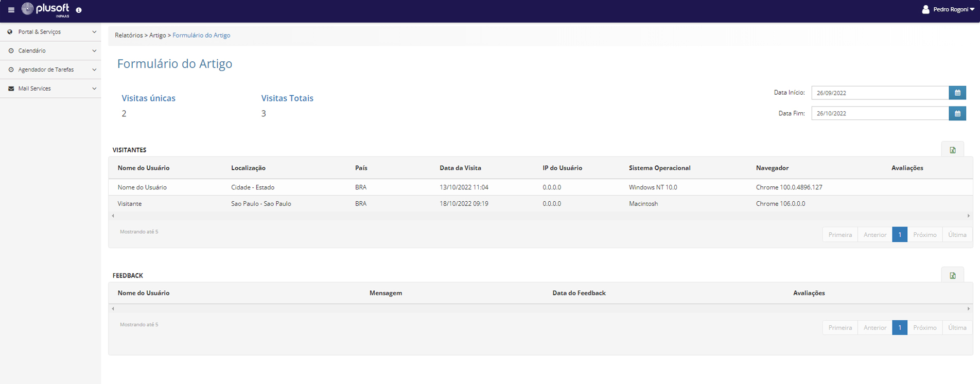This screenshot has width=980, height=384.
Task: Sort Feedback by Data do Feedback column
Action: tap(579, 293)
